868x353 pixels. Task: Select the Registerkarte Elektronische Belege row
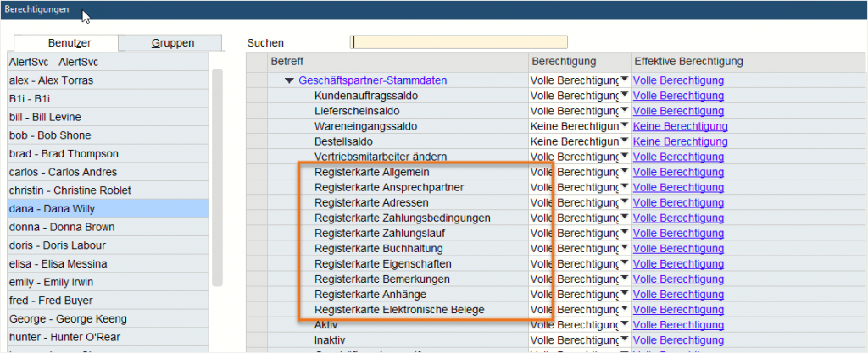(x=399, y=310)
